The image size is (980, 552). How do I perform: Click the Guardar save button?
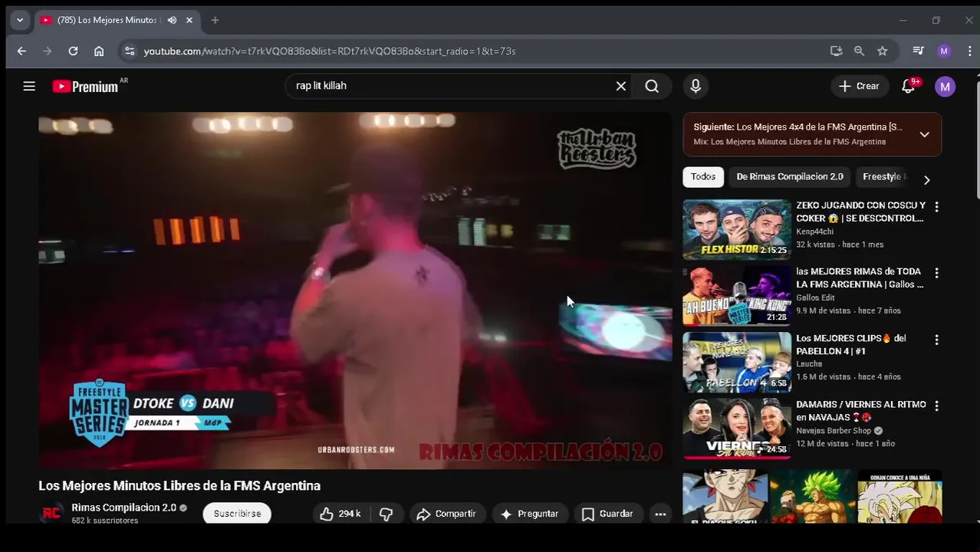(x=607, y=514)
